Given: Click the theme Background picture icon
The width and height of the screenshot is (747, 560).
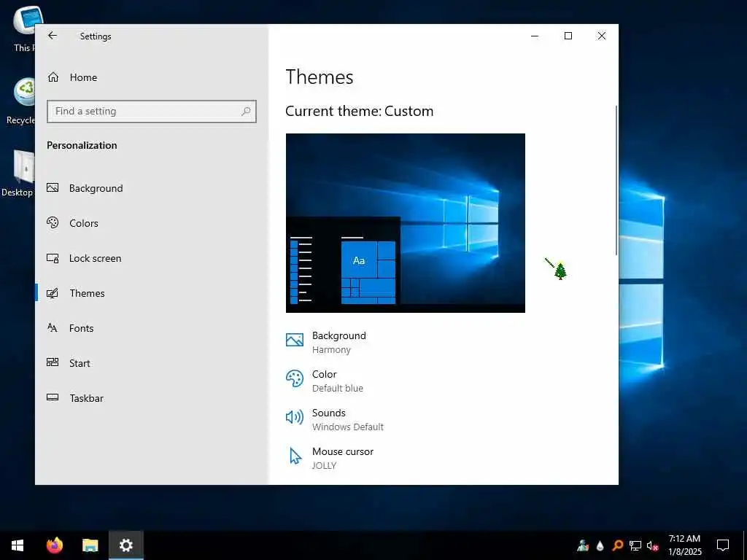Looking at the screenshot, I should point(295,340).
